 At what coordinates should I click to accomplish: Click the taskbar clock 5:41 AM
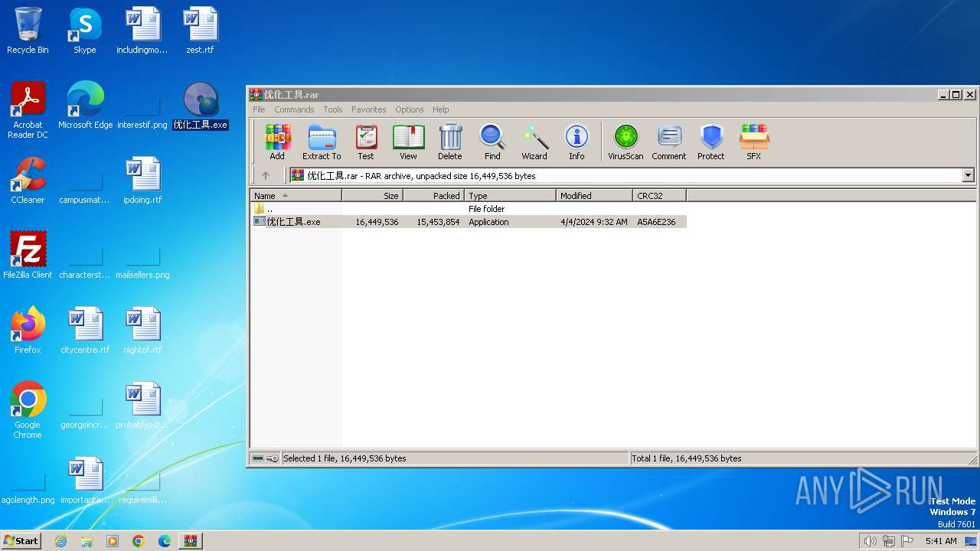[x=940, y=541]
